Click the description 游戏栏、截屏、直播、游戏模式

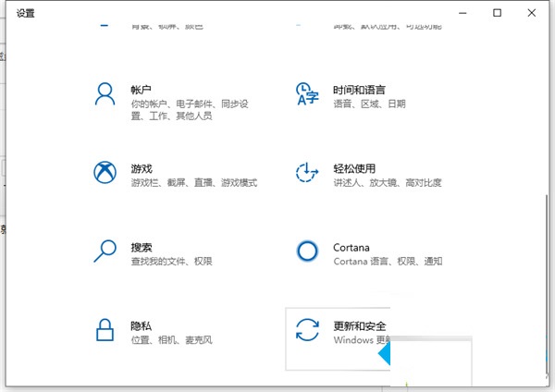194,182
